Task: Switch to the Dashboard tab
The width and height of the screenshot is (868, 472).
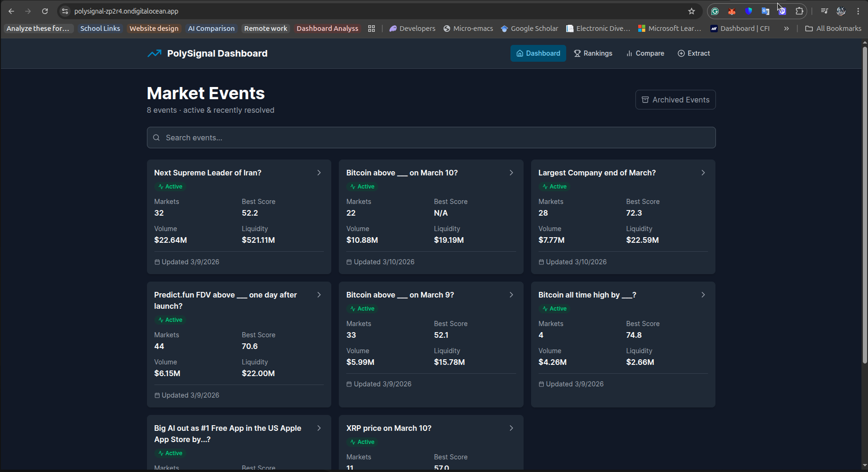Action: 538,53
